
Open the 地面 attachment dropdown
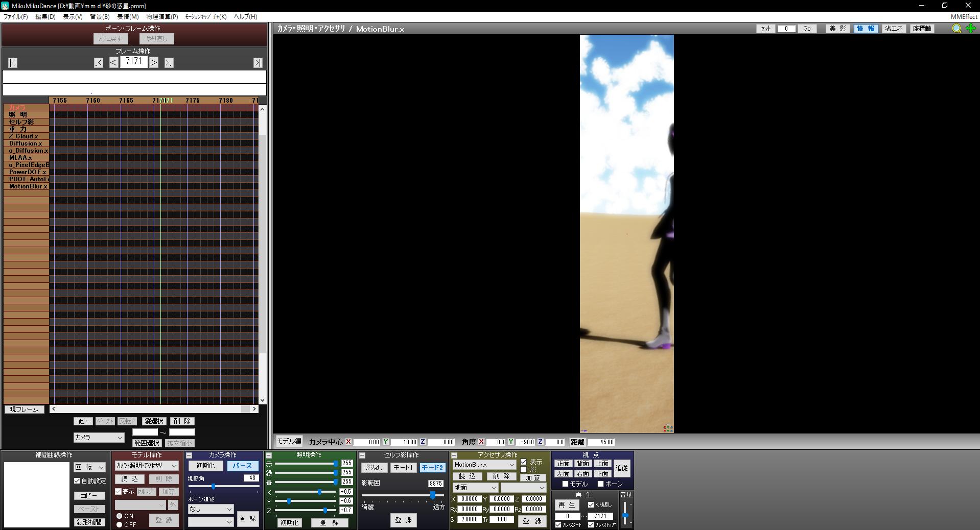pyautogui.click(x=475, y=488)
